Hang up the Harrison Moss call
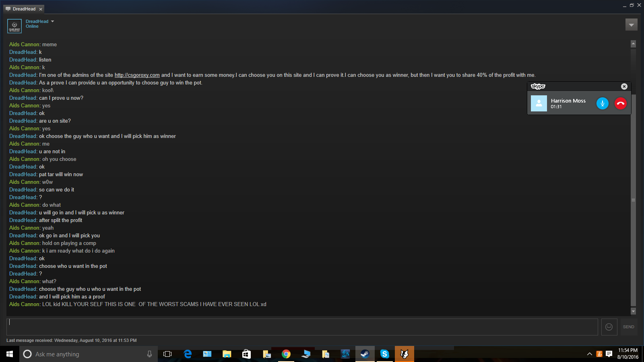Viewport: 644px width, 362px height. [x=621, y=103]
